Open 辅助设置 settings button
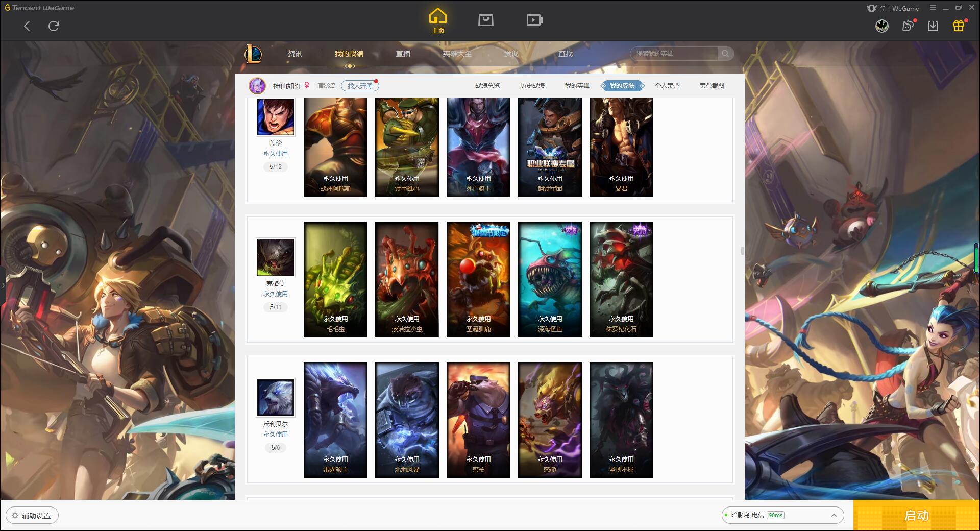This screenshot has width=980, height=531. pyautogui.click(x=32, y=516)
